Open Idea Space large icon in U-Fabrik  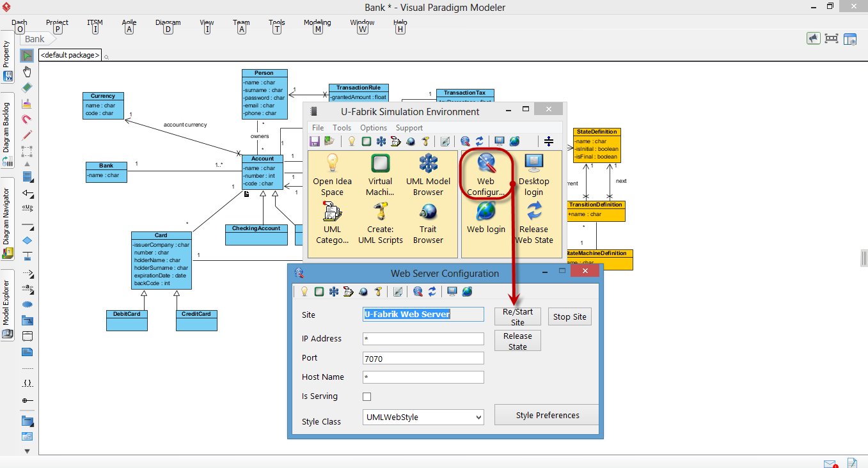[332, 175]
